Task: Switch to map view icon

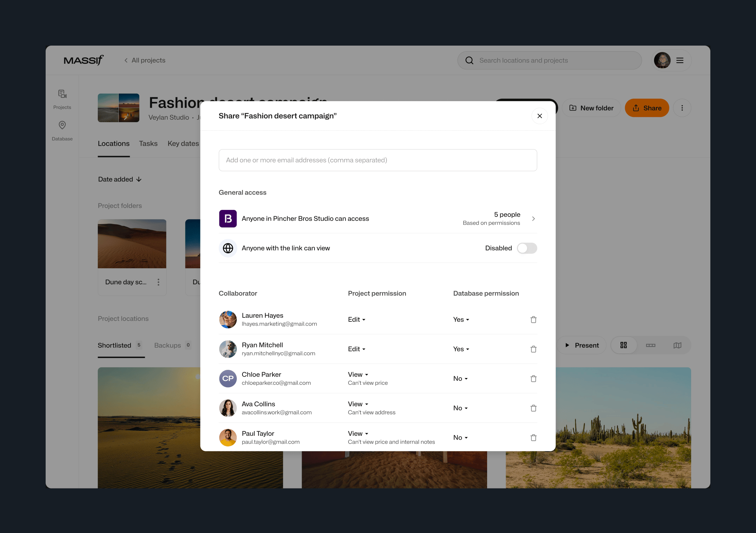Action: pos(677,345)
